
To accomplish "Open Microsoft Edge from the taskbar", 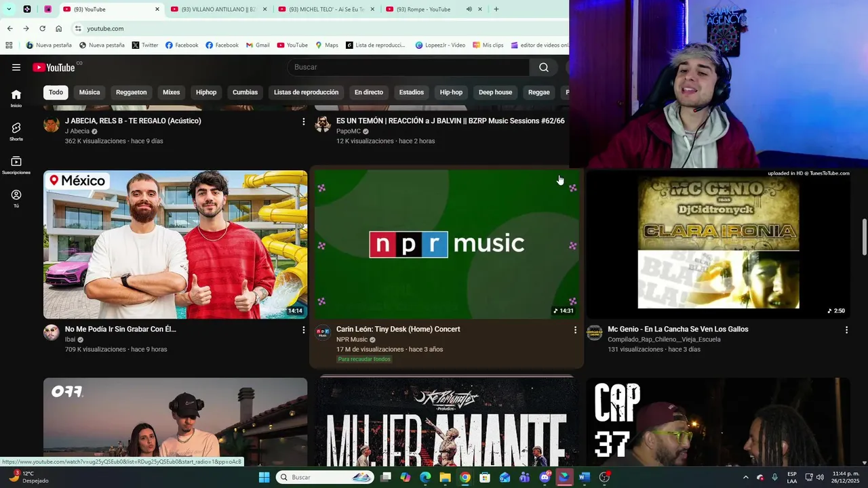I will point(425,477).
